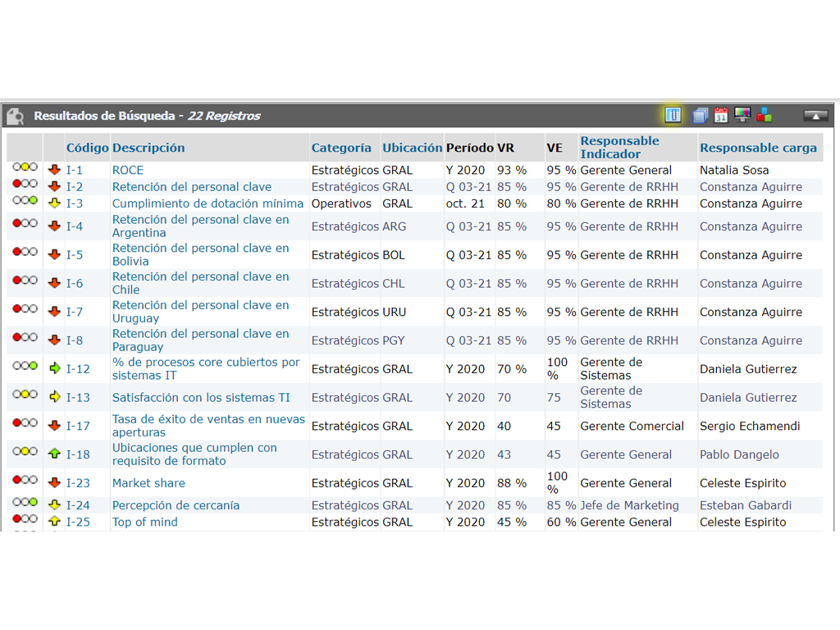This screenshot has height=630, width=840.
Task: Open the ROCE indicator link
Action: point(127,171)
